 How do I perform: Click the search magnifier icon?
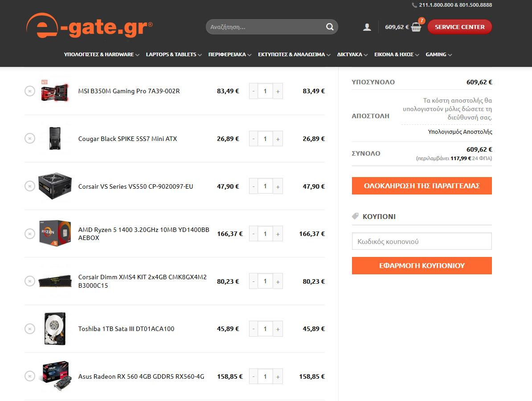pyautogui.click(x=330, y=27)
